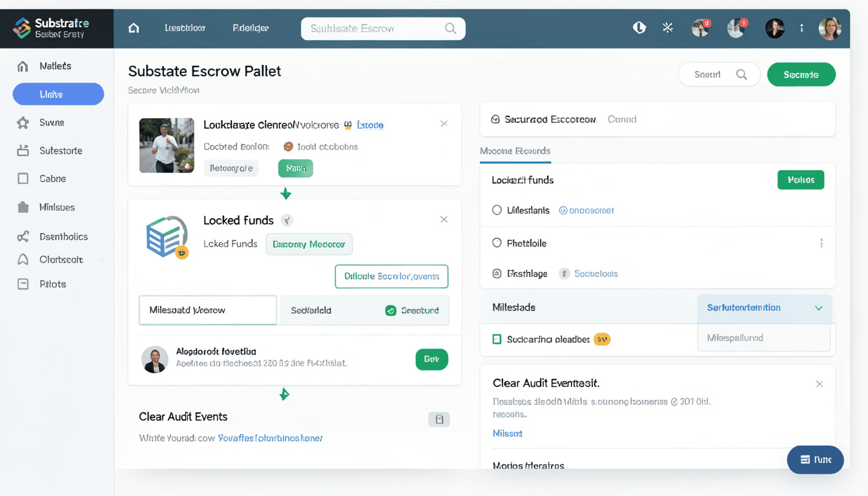Click the Clear Audit Events document icon
The image size is (868, 496).
point(439,420)
